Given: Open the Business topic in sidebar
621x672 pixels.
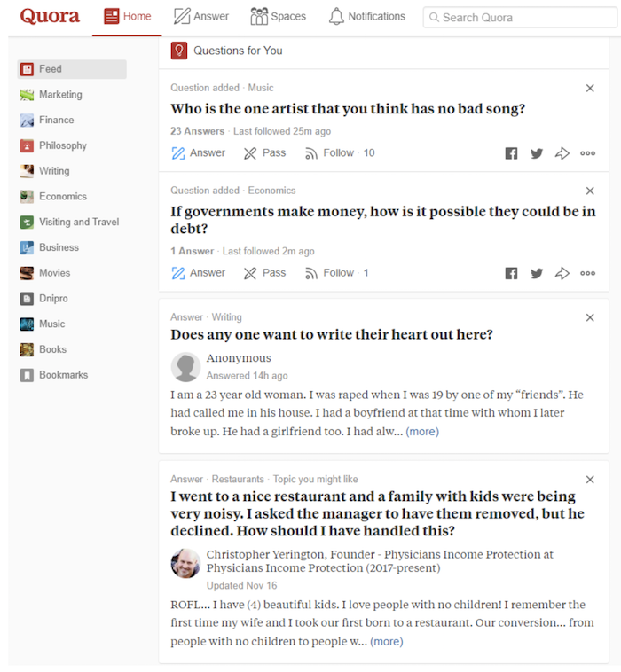Looking at the screenshot, I should 50,247.
